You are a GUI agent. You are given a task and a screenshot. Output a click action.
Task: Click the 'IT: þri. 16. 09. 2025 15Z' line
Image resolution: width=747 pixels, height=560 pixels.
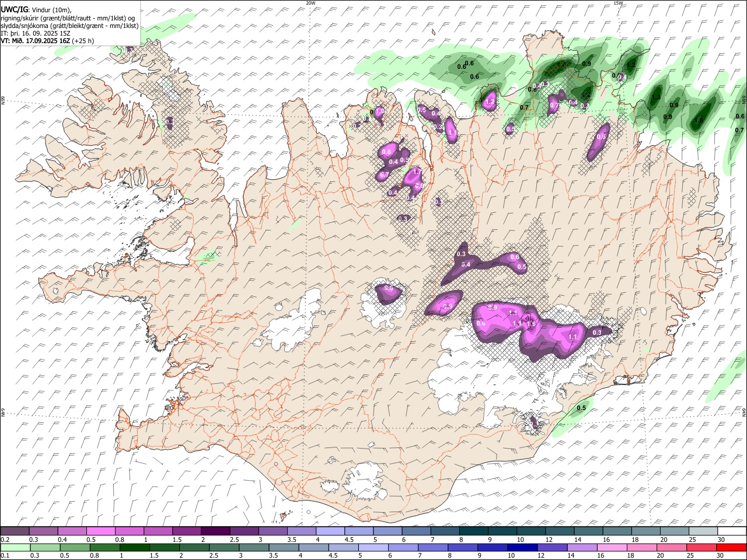pos(36,33)
